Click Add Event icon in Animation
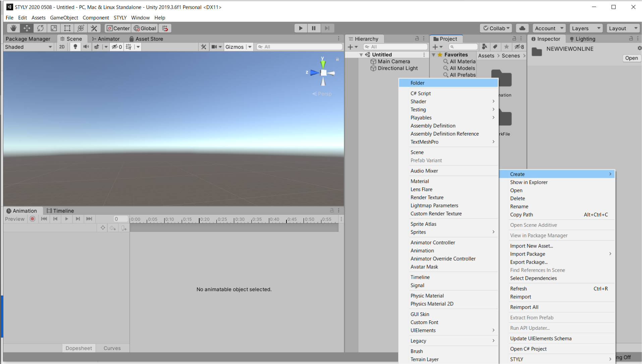Image resolution: width=642 pixels, height=364 pixels. coord(124,228)
